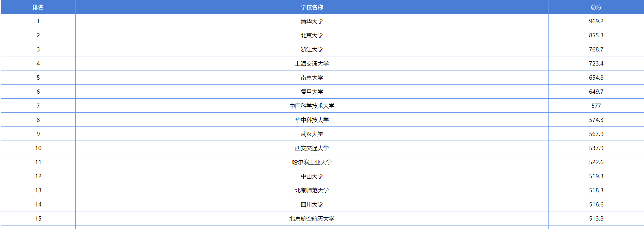Click the score 518.3

click(x=596, y=190)
